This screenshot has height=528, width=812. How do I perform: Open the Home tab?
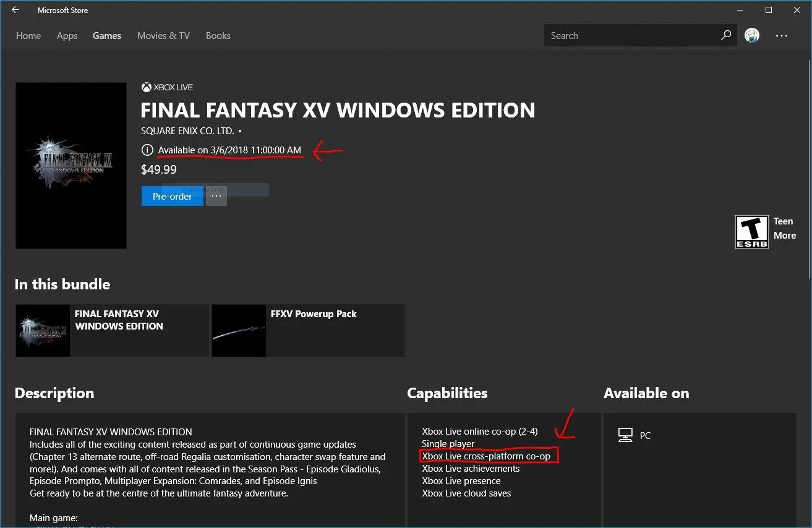click(x=28, y=36)
